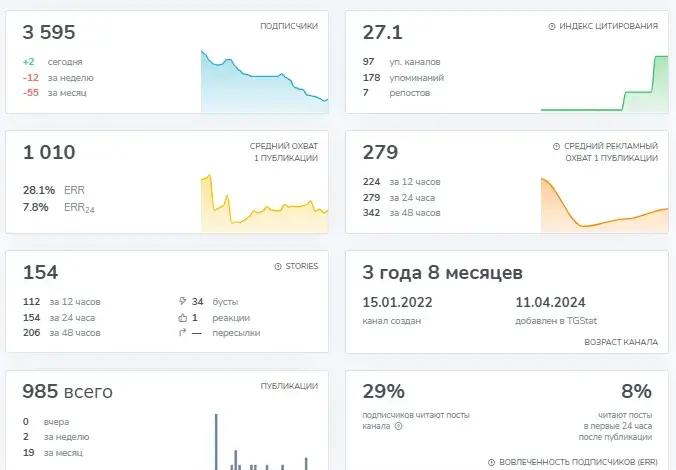Screen dimensions: 676x470
Task: Click '112 за 12 часов' in Stories card
Action: point(62,302)
